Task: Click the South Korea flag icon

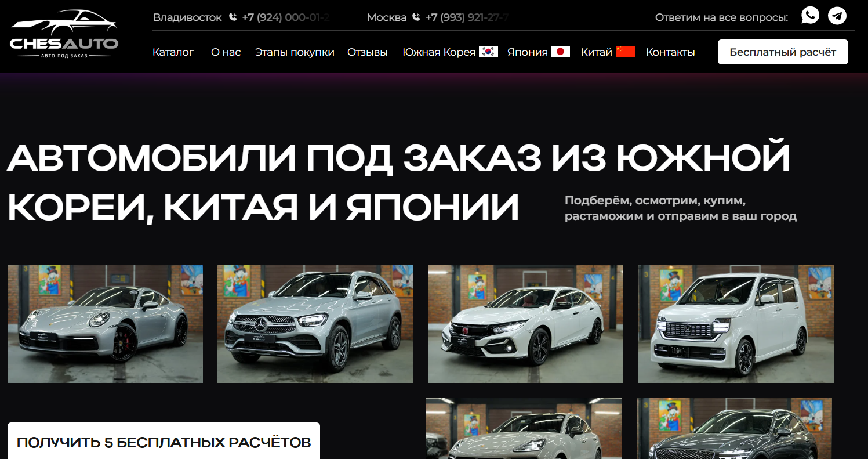Action: [488, 52]
